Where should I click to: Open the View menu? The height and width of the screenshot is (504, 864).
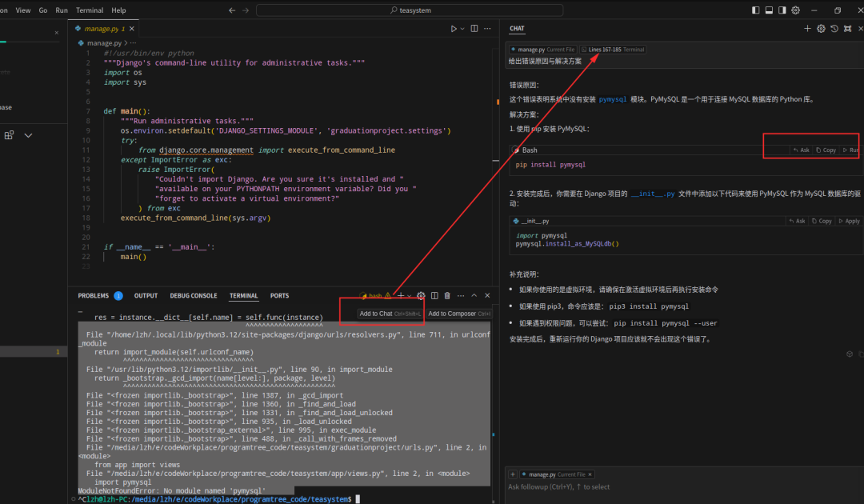click(x=23, y=10)
